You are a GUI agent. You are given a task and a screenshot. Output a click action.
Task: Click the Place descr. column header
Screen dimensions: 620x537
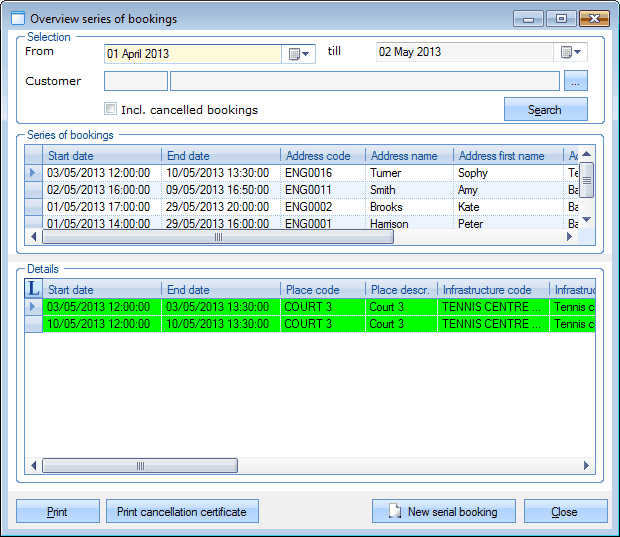coord(401,290)
